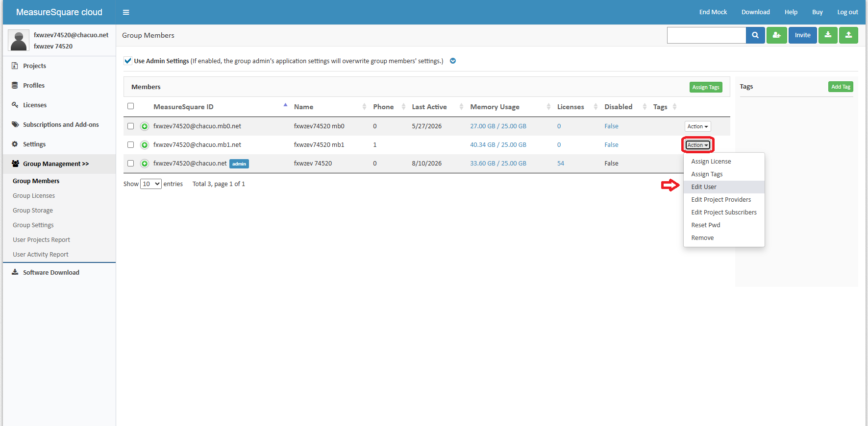This screenshot has height=426, width=868.
Task: Select checkbox for fxwzev74520@chacuo.mb0.net row
Action: pos(130,126)
